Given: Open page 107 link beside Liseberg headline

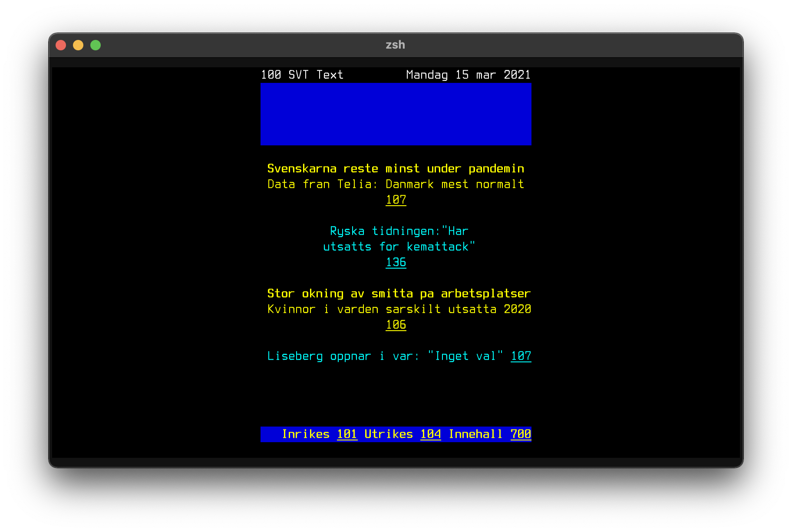Looking at the screenshot, I should [521, 356].
